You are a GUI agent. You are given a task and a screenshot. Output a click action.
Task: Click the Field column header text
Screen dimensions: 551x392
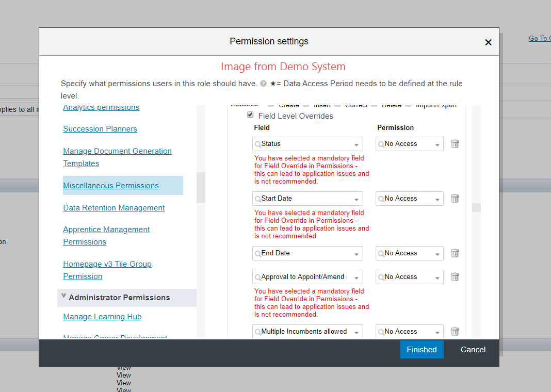click(x=262, y=127)
